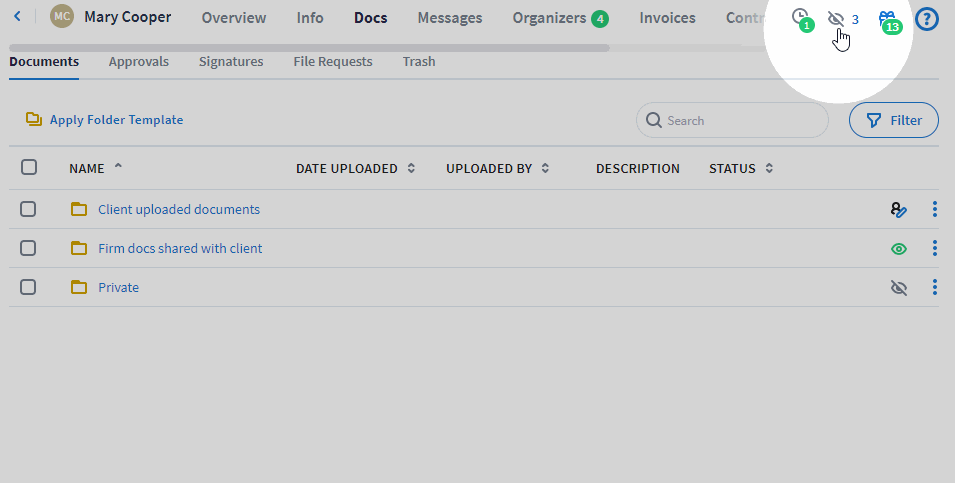
Task: Click the client access icon on Client uploaded documents
Action: click(898, 210)
